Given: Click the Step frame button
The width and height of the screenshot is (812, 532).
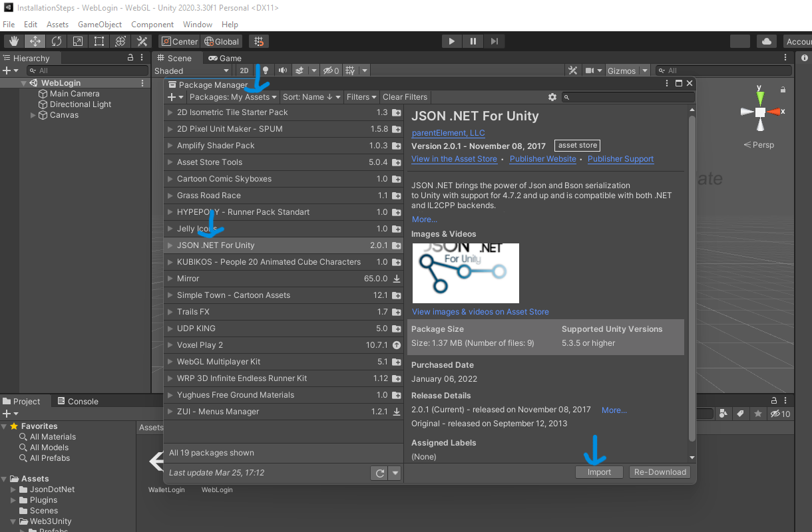Looking at the screenshot, I should [x=494, y=41].
